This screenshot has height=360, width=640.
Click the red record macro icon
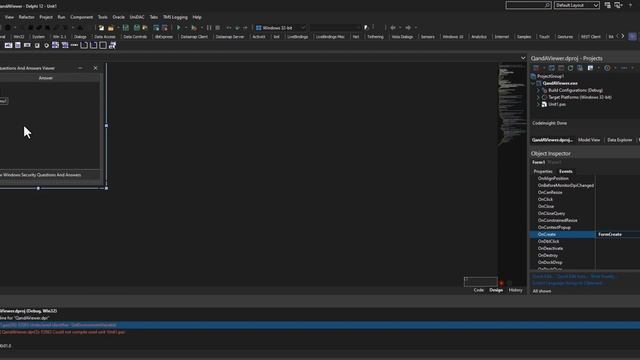pyautogui.click(x=501, y=283)
